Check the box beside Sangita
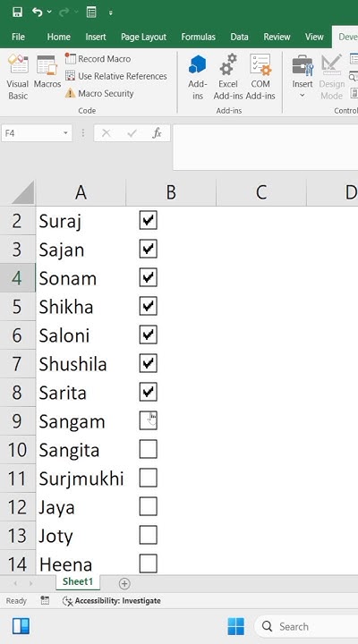 pos(148,450)
